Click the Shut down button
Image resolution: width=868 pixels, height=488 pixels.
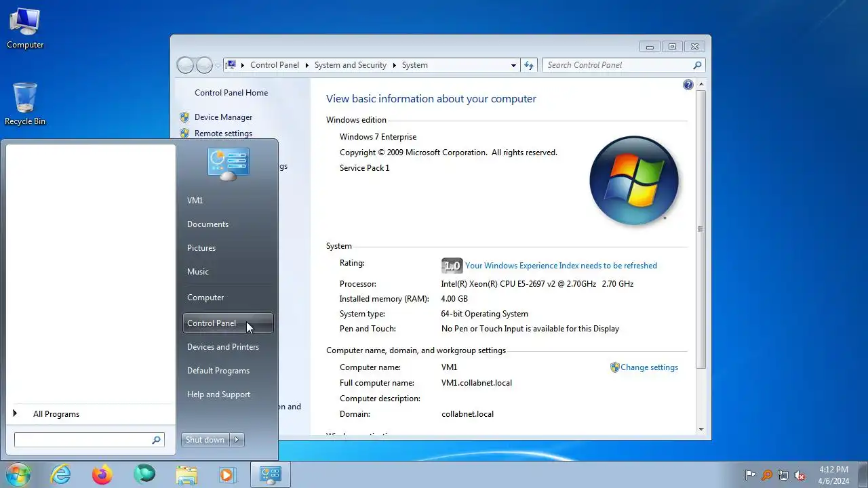click(x=205, y=440)
